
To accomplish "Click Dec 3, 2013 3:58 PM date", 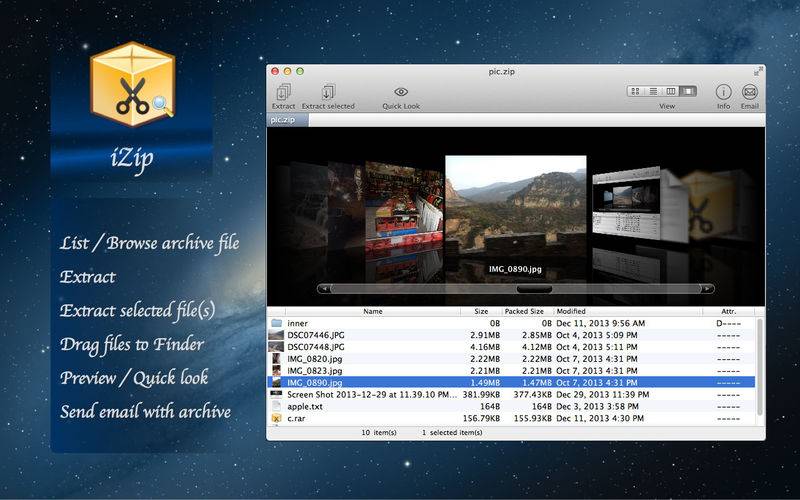I will pyautogui.click(x=597, y=407).
